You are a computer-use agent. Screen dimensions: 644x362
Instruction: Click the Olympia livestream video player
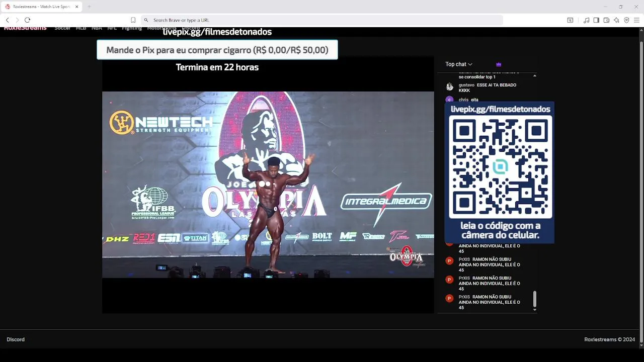tap(268, 185)
